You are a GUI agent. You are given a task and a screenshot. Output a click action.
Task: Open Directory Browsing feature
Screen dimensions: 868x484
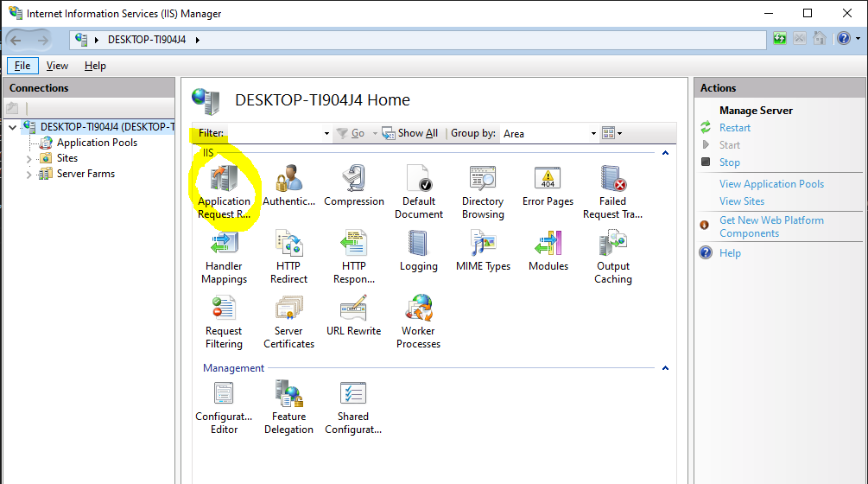pyautogui.click(x=483, y=192)
